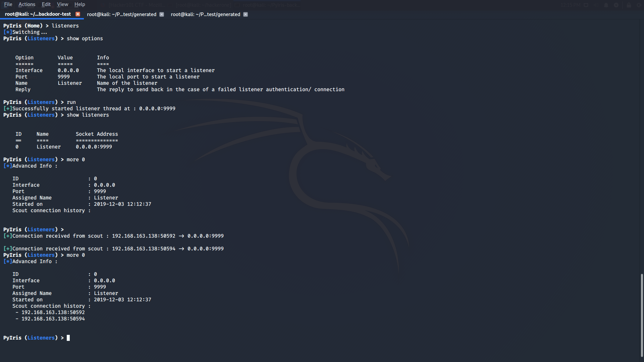
Task: Click the cursor at the final PyIris prompt
Action: tap(68, 338)
